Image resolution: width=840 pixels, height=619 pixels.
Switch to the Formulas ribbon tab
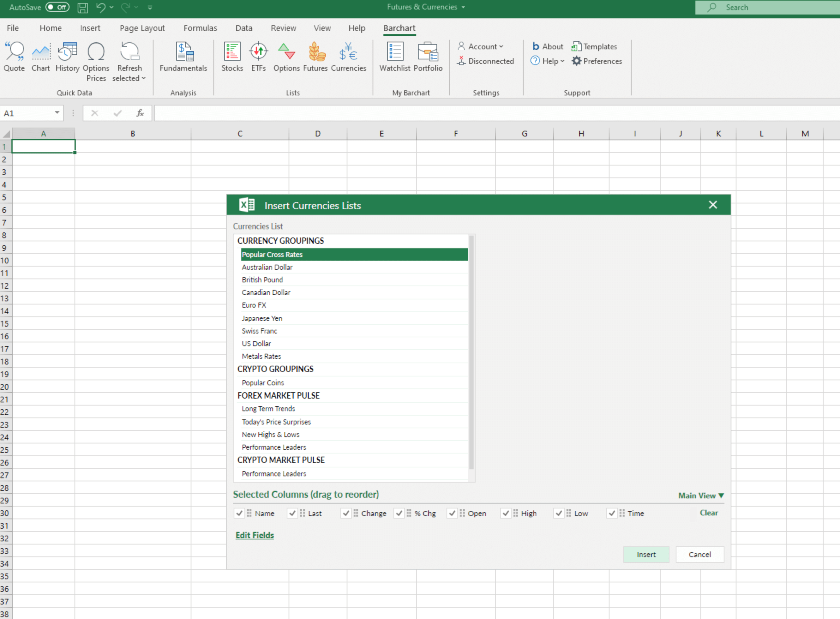pos(200,28)
